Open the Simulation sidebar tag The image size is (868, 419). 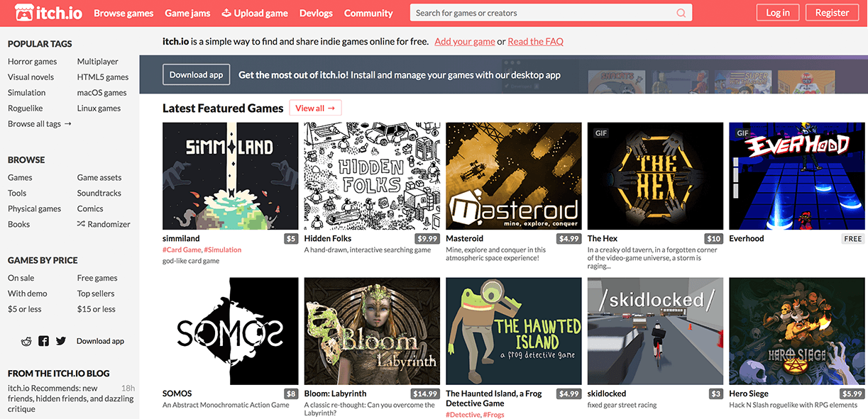[x=26, y=93]
